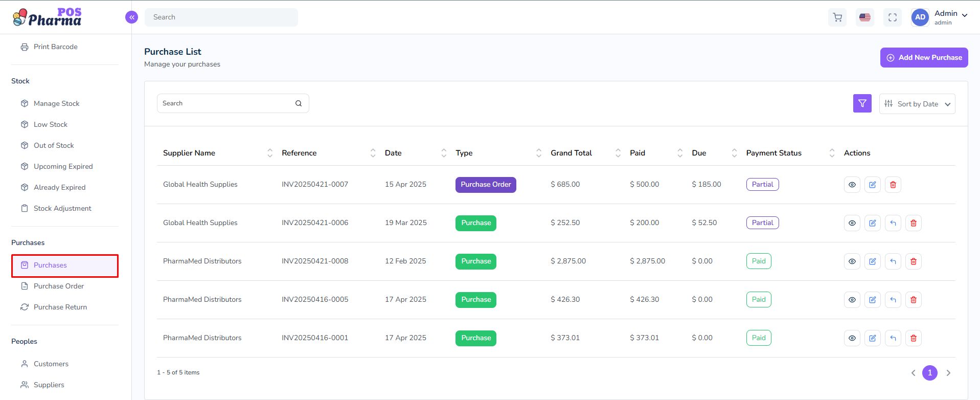Toggle fullscreen mode icon
Image resolution: width=980 pixels, height=400 pixels.
893,17
